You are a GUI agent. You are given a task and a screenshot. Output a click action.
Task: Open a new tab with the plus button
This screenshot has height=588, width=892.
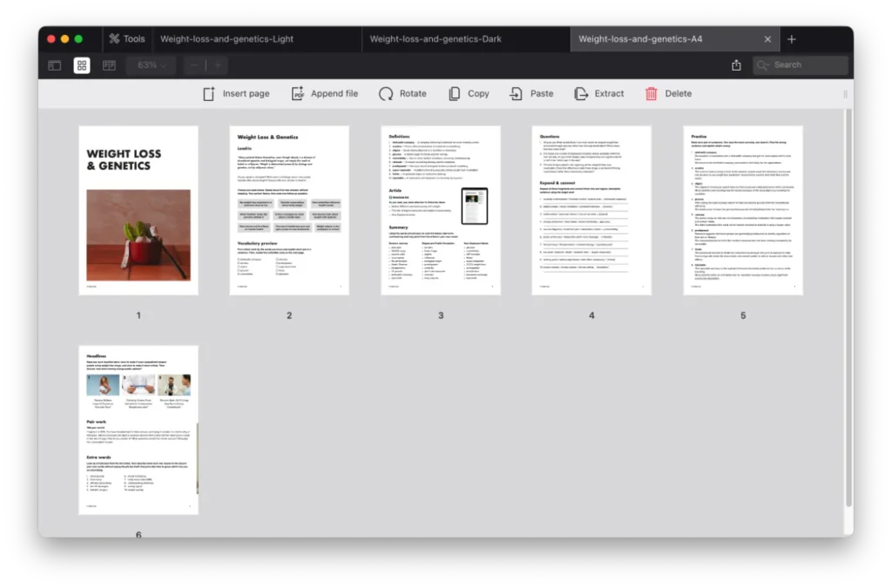[791, 38]
